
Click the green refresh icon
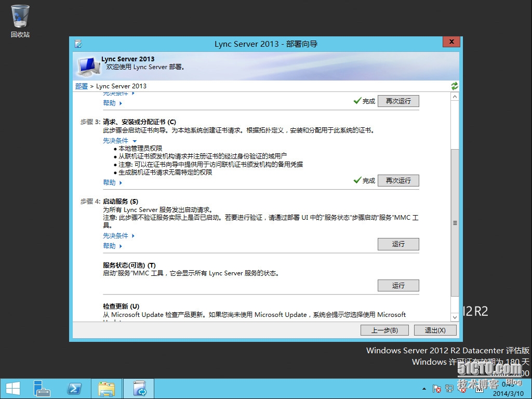(455, 86)
